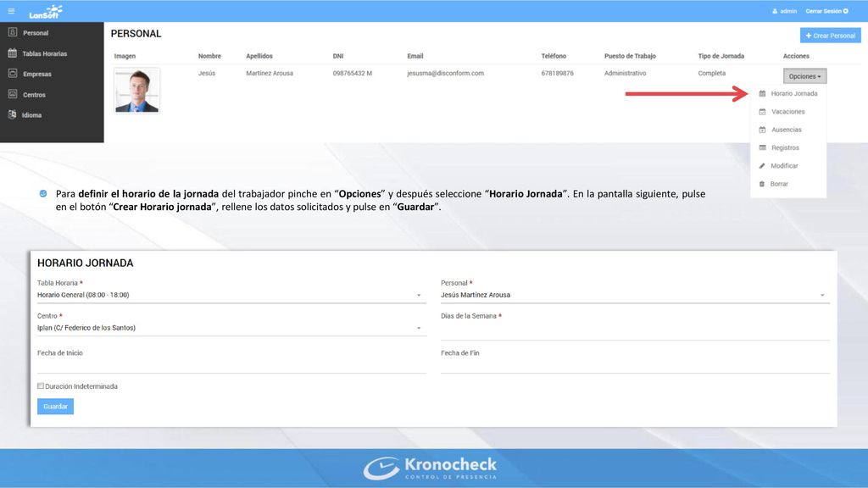The width and height of the screenshot is (868, 488).
Task: Click the DNI value 098765432 M
Action: coord(352,73)
